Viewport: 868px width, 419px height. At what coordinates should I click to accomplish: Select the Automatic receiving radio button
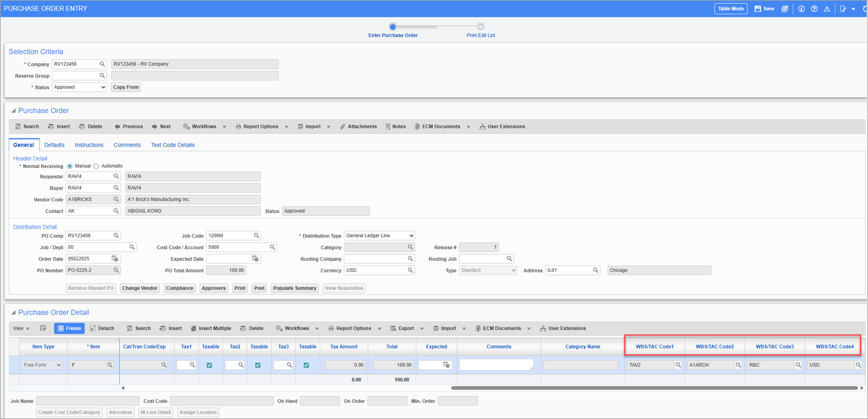point(96,166)
